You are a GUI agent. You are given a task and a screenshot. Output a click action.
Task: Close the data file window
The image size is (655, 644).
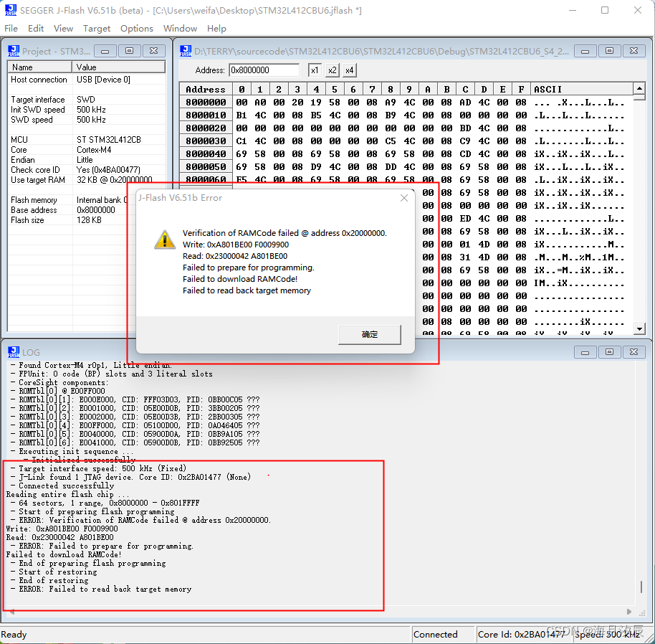[x=634, y=51]
